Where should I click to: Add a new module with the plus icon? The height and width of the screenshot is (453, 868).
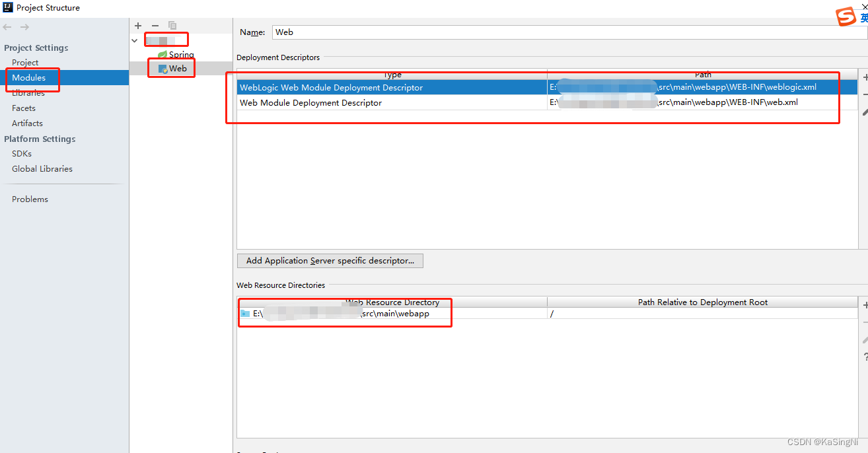click(137, 26)
